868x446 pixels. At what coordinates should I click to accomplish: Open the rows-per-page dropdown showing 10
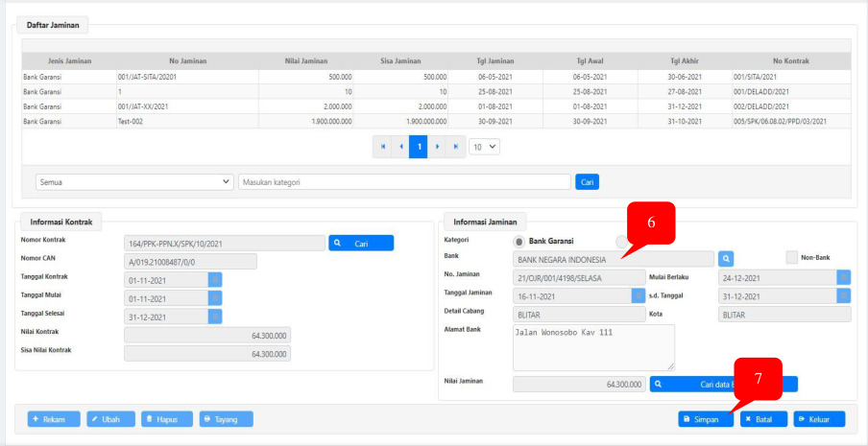pyautogui.click(x=485, y=147)
